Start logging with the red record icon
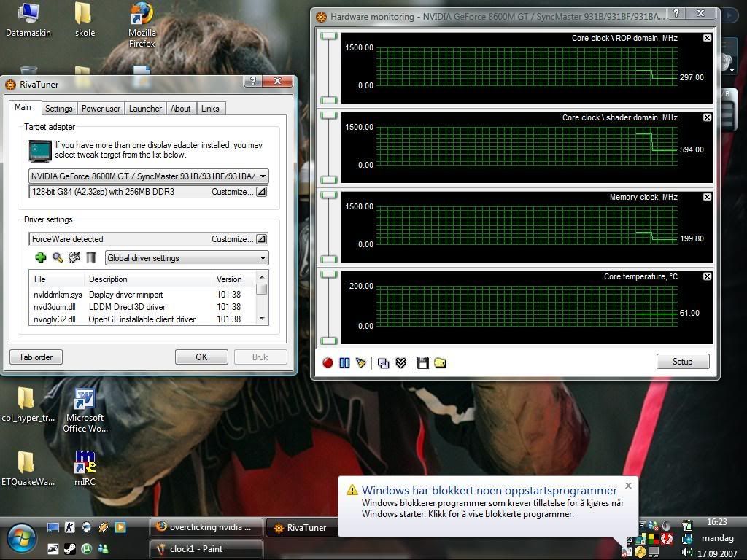Image resolution: width=747 pixels, height=560 pixels. click(328, 363)
